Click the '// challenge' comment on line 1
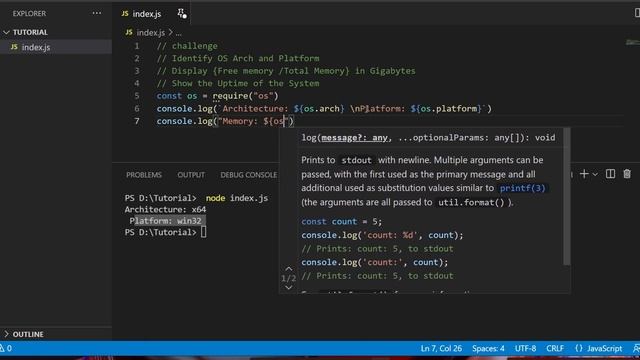Viewport: 640px width, 360px height. pos(187,46)
